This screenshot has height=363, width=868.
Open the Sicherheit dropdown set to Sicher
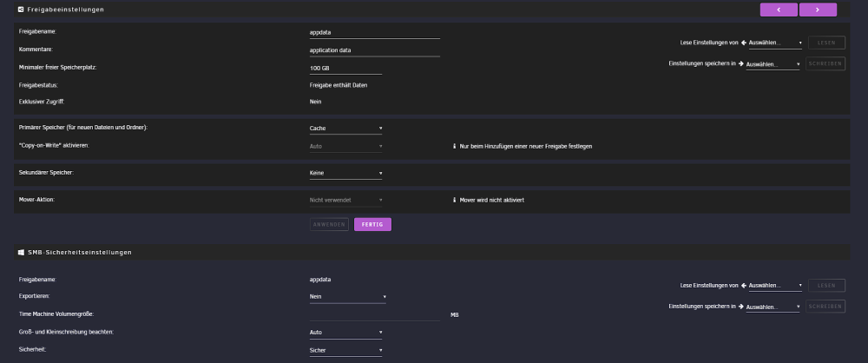click(x=345, y=350)
